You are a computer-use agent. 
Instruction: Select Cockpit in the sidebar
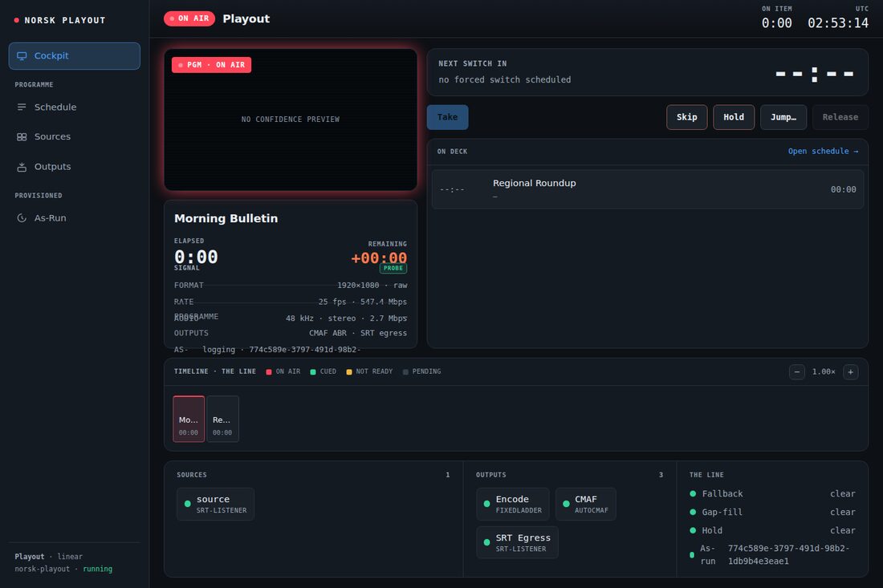tap(75, 55)
